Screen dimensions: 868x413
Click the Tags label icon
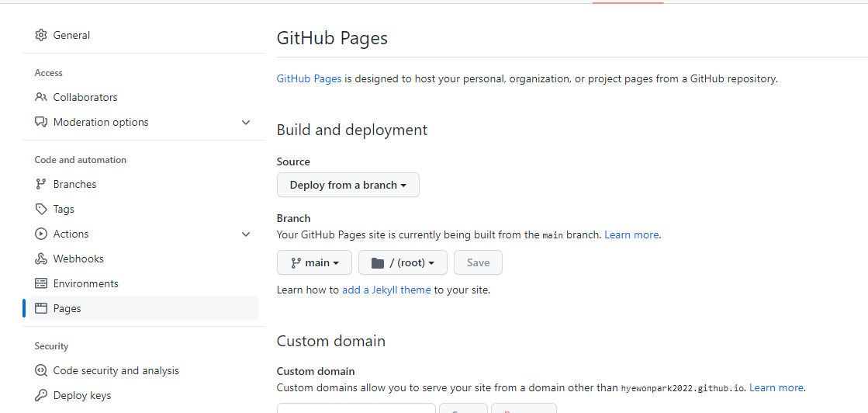click(x=40, y=209)
